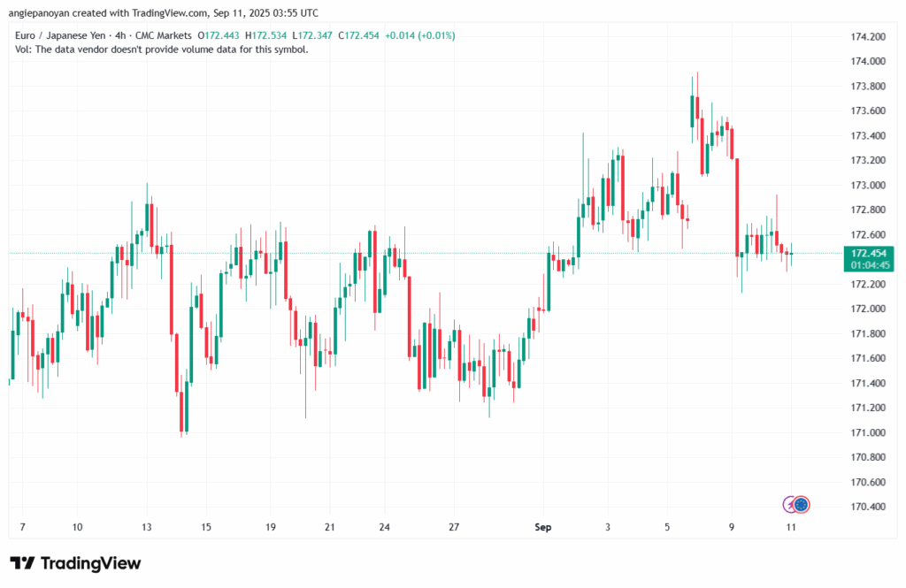Screen dimensions: 906x588
Task: Click date label 27 on time axis
Action: click(454, 527)
